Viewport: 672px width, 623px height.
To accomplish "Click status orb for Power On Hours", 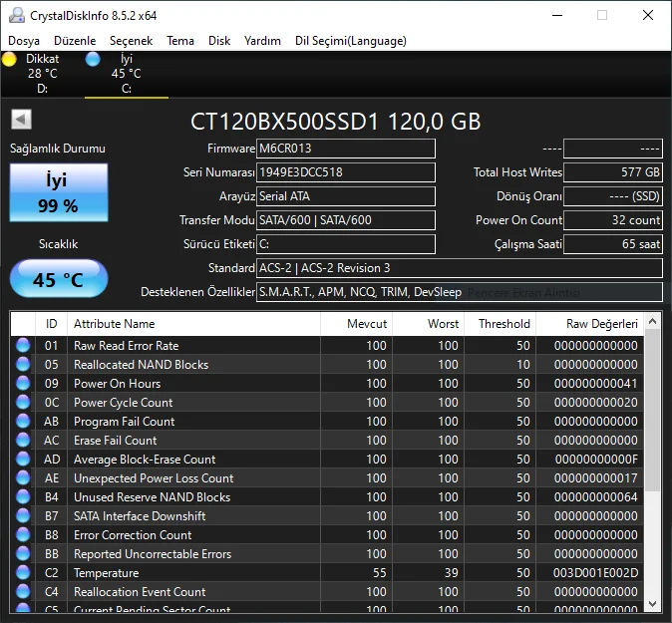I will click(x=23, y=384).
